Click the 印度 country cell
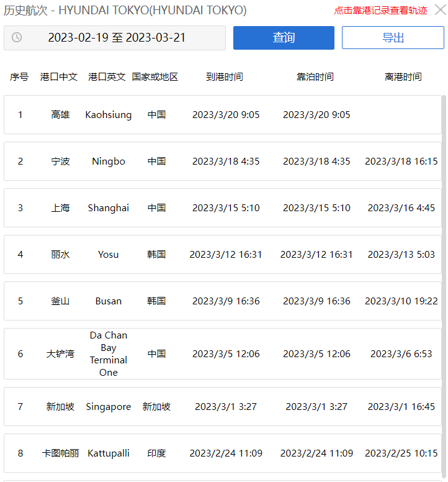 pyautogui.click(x=156, y=453)
